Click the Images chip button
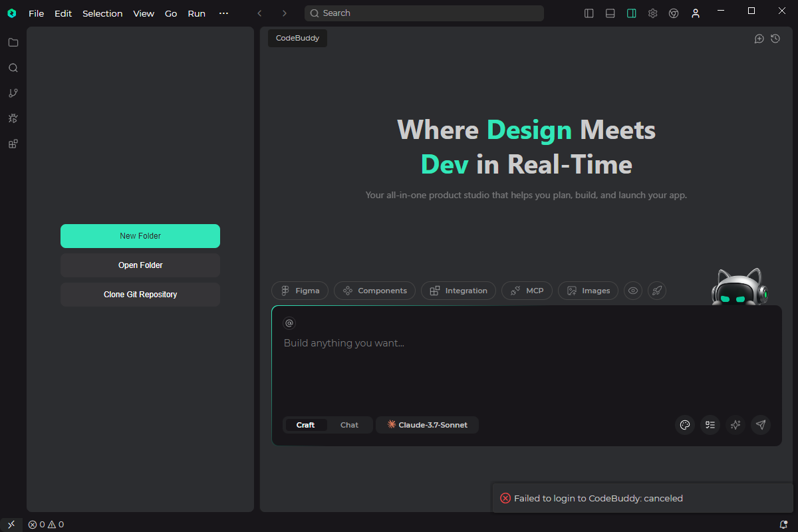Viewport: 798px width, 532px height. [588, 291]
